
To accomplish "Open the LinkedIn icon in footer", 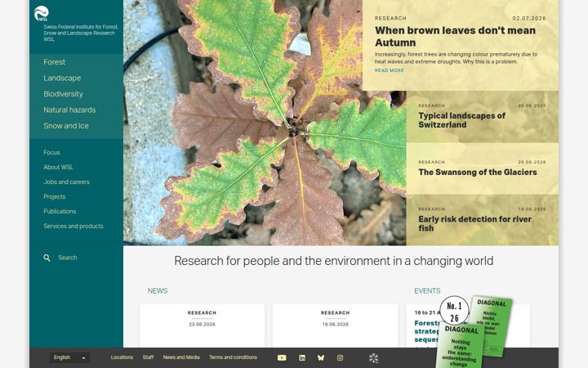I will (x=302, y=358).
